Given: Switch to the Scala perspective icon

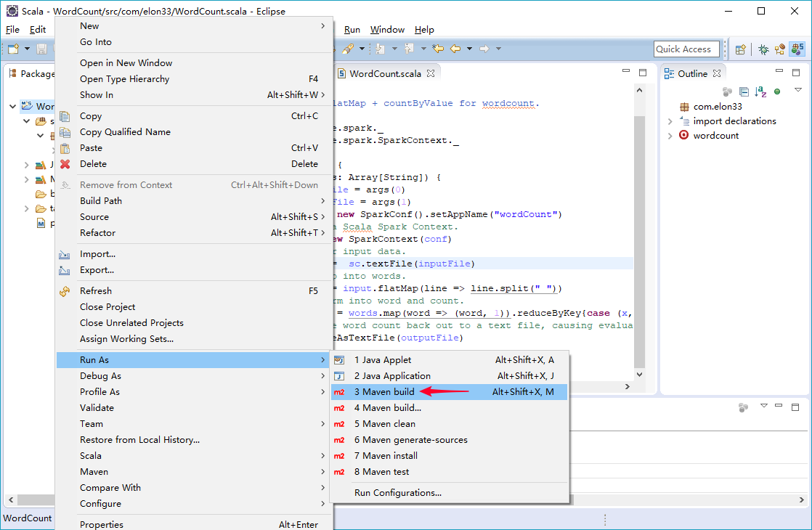Looking at the screenshot, I should click(x=797, y=49).
